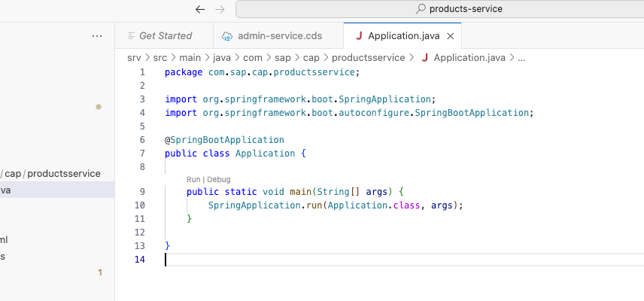Click the Get Started tab's list icon
Screen dimensions: 644x301
(131, 35)
